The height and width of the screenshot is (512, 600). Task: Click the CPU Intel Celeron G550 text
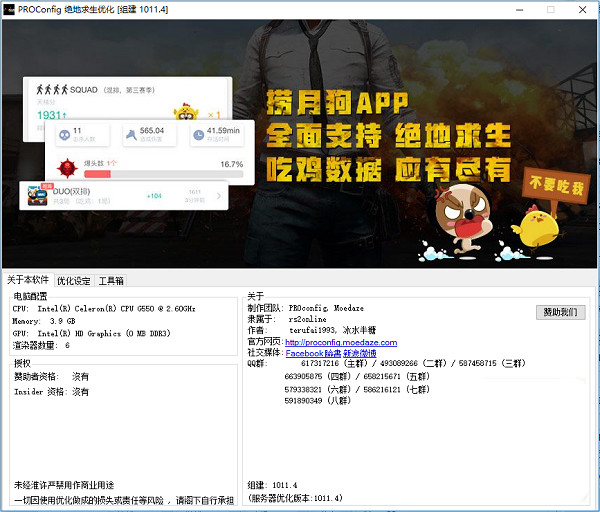[104, 308]
